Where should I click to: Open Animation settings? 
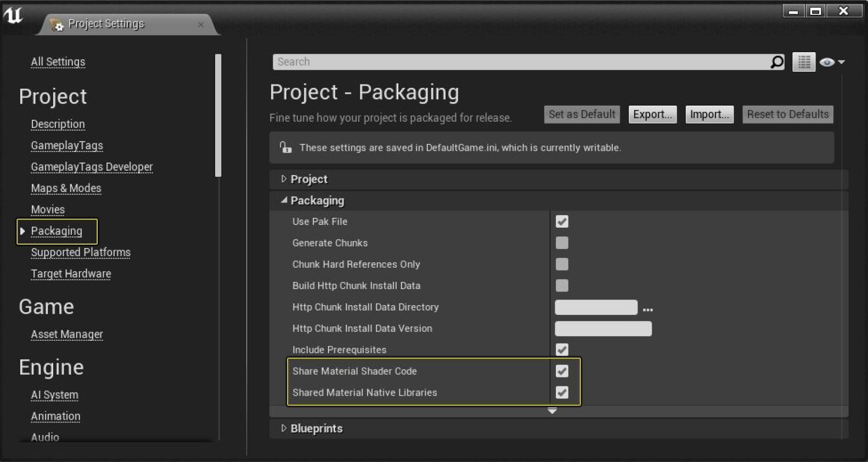[x=55, y=416]
